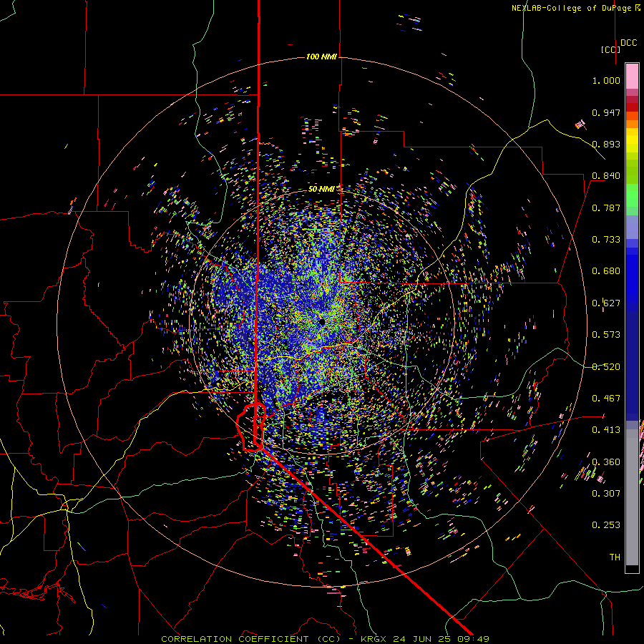Pick the lavender color bar segment

point(632,227)
